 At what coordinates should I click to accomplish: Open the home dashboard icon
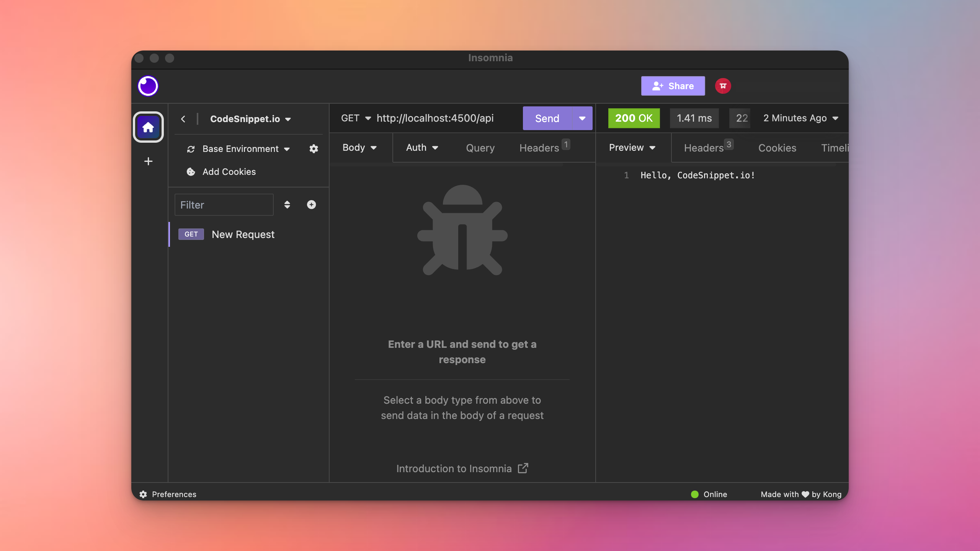click(148, 127)
